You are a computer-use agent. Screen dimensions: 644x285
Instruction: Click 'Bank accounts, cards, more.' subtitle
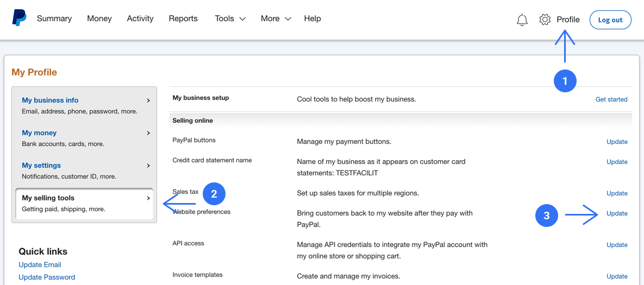tap(63, 144)
